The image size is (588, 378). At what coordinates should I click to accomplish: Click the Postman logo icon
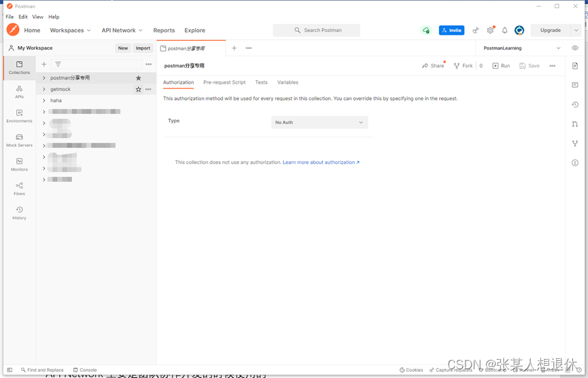(13, 30)
